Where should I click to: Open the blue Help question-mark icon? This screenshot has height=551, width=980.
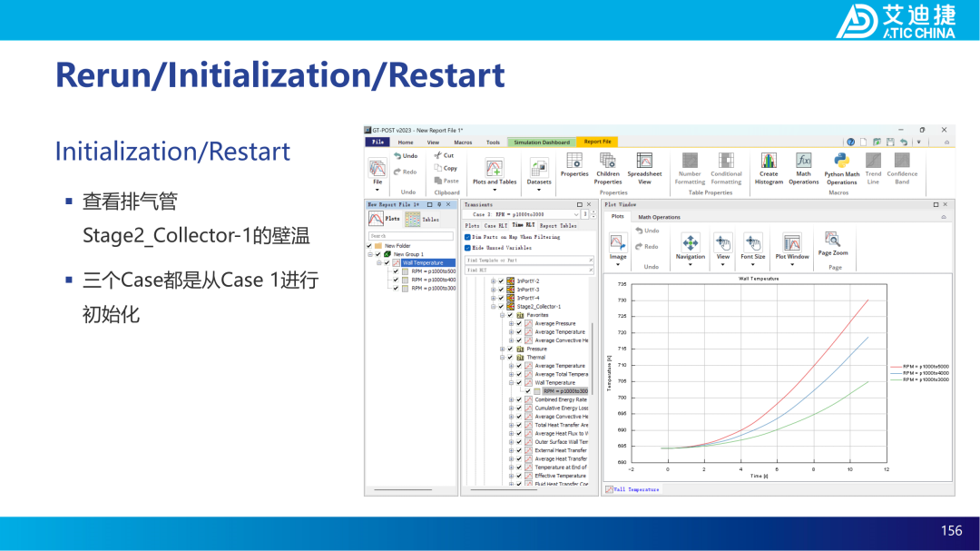[x=850, y=143]
